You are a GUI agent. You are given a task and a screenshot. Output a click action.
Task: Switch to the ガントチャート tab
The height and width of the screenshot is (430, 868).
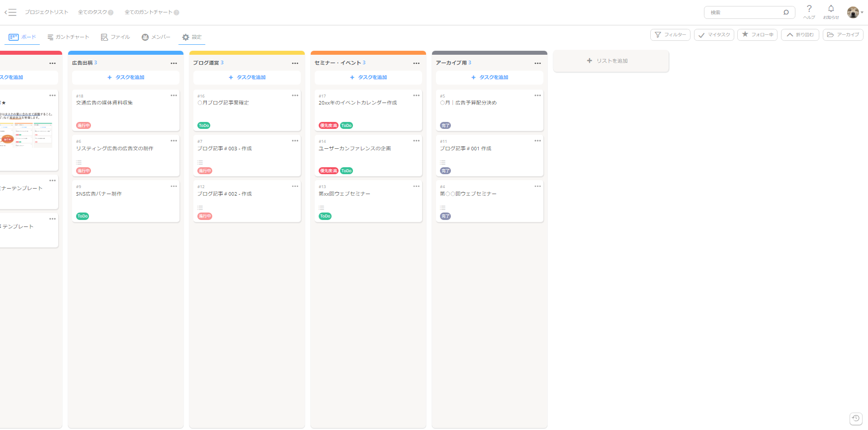68,37
